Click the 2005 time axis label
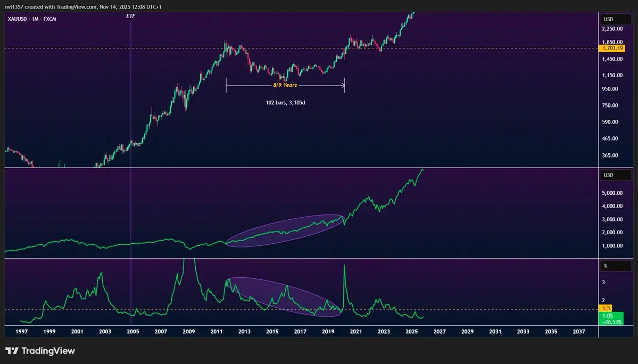The width and height of the screenshot is (638, 364). coord(133,332)
